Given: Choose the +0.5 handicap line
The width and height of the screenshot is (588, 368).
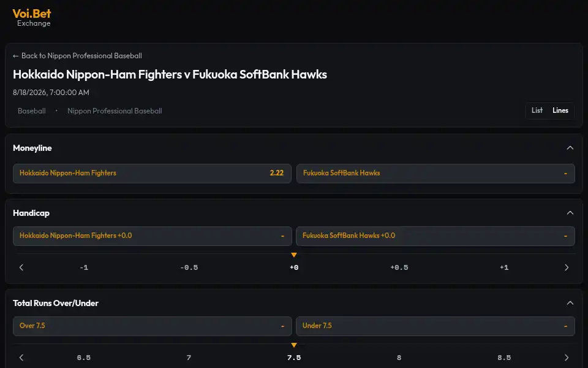Looking at the screenshot, I should 399,267.
